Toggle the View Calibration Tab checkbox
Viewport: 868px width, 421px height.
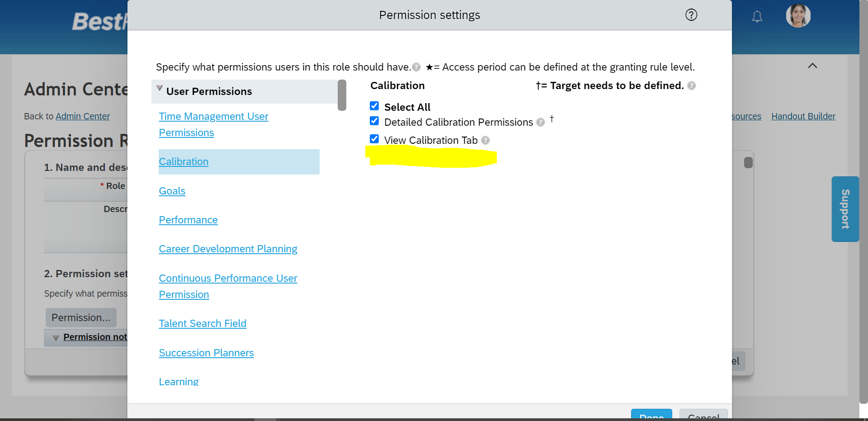click(x=374, y=139)
